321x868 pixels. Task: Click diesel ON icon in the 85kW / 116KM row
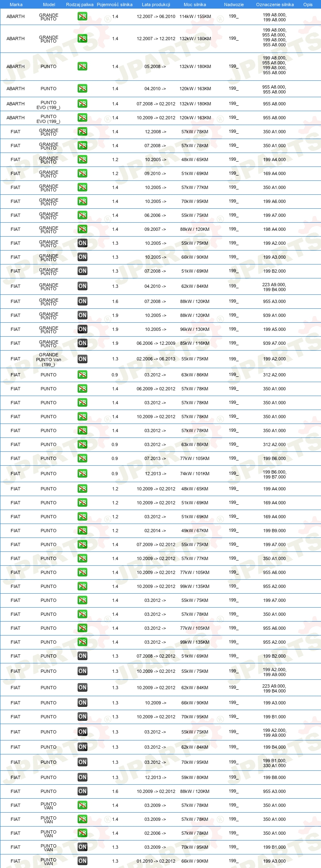tap(82, 343)
